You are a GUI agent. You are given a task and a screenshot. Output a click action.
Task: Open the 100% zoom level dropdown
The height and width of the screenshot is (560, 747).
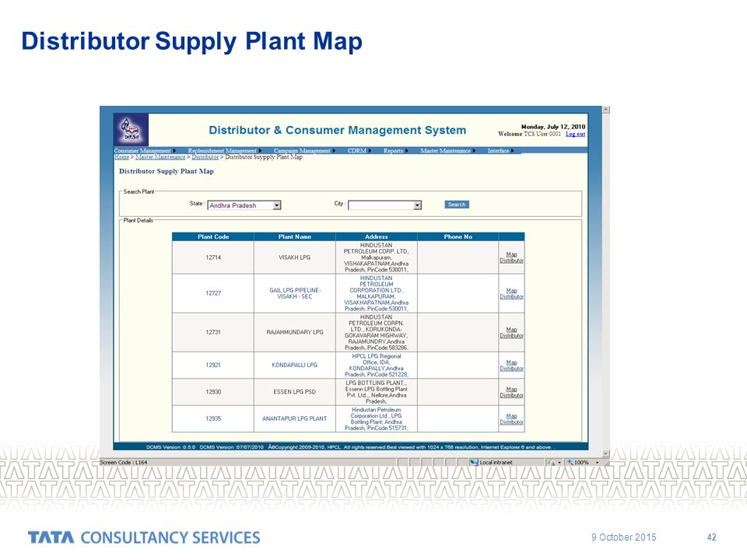click(597, 462)
